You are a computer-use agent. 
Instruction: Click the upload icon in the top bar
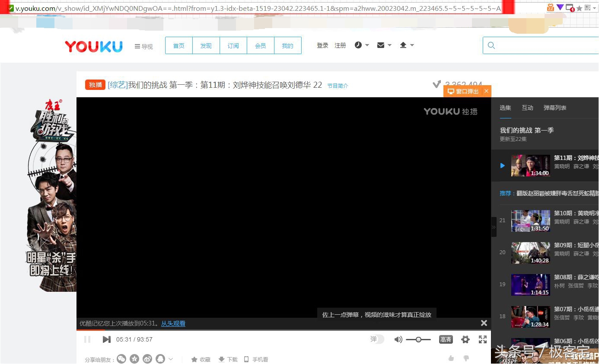[x=404, y=45]
